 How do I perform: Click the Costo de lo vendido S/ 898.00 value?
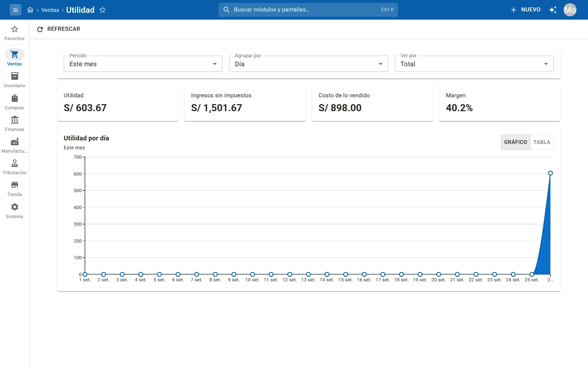[340, 108]
